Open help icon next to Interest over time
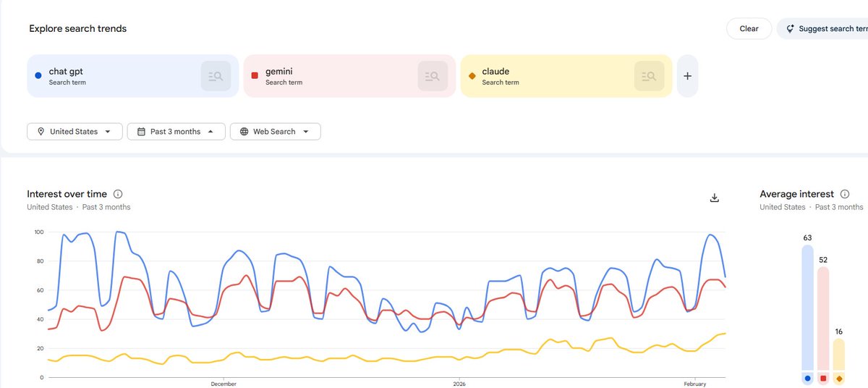The width and height of the screenshot is (868, 388). click(x=118, y=194)
